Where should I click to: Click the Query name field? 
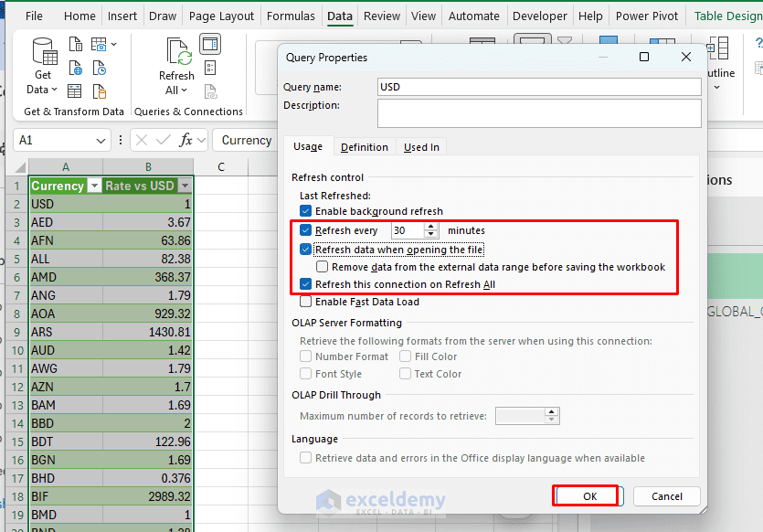click(539, 87)
